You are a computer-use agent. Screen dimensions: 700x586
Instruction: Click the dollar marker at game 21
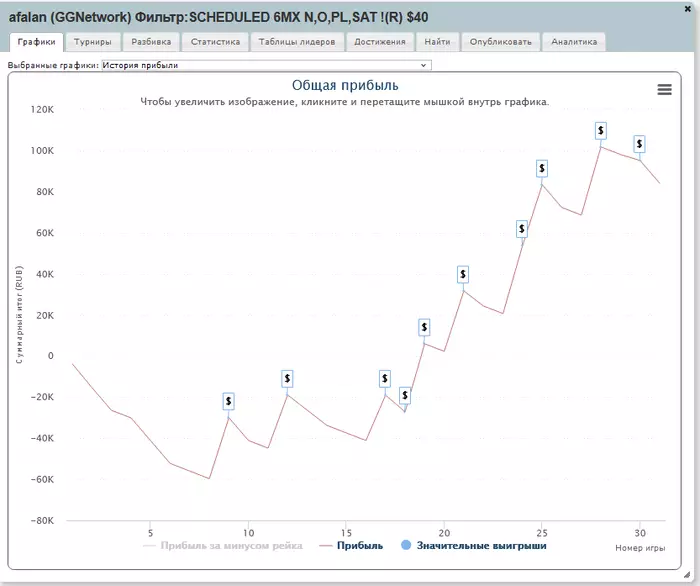[x=463, y=274]
